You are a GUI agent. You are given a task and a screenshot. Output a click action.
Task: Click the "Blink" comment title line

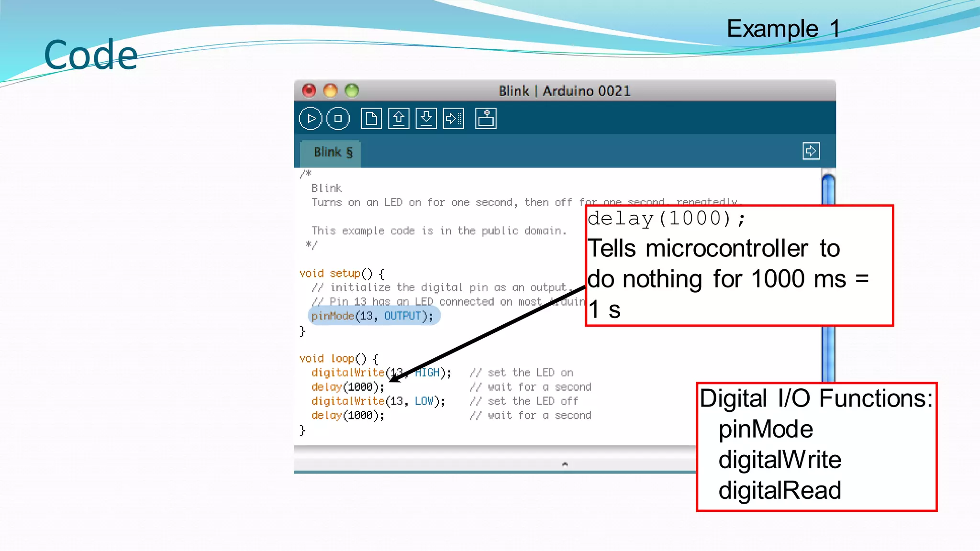pyautogui.click(x=326, y=188)
